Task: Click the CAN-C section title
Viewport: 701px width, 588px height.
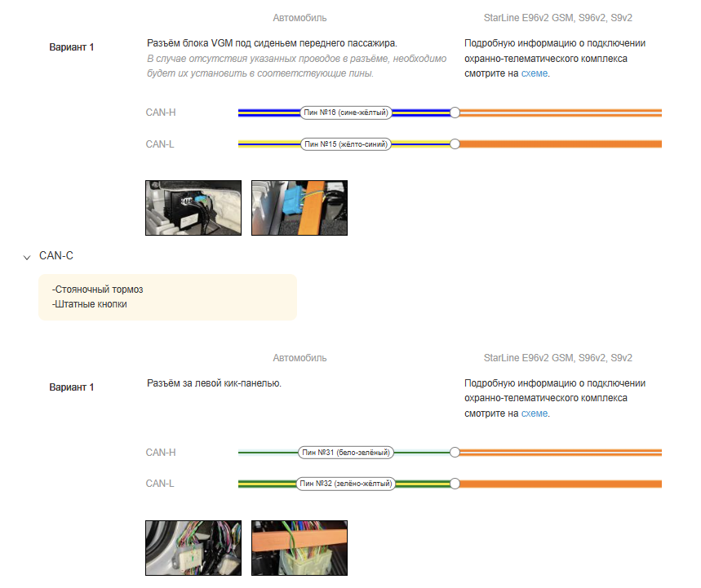Action: (x=56, y=256)
